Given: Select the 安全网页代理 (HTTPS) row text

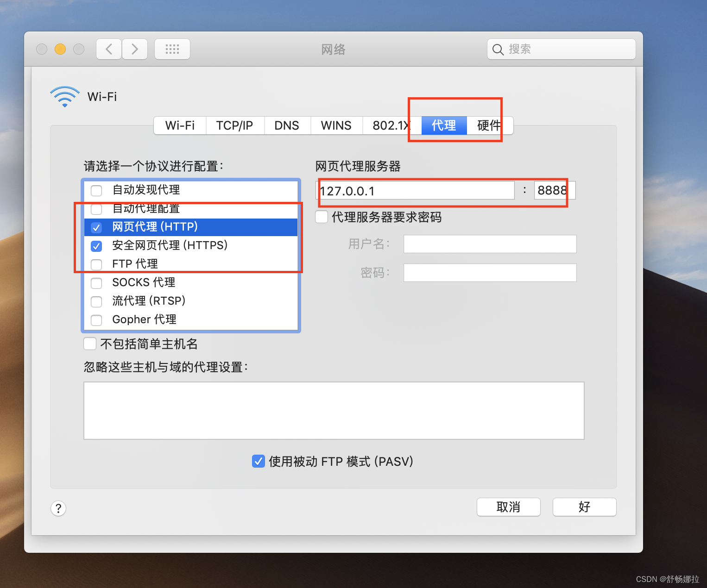Looking at the screenshot, I should 170,245.
